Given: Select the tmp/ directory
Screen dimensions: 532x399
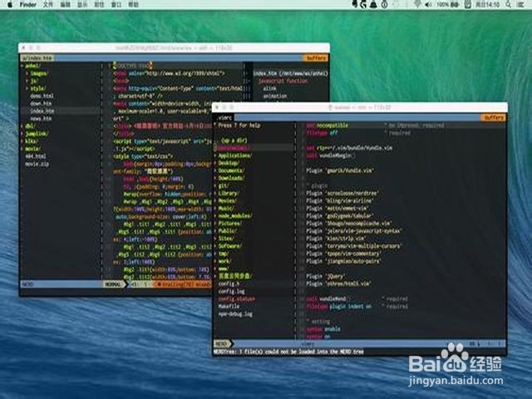Looking at the screenshot, I should pyautogui.click(x=224, y=254).
